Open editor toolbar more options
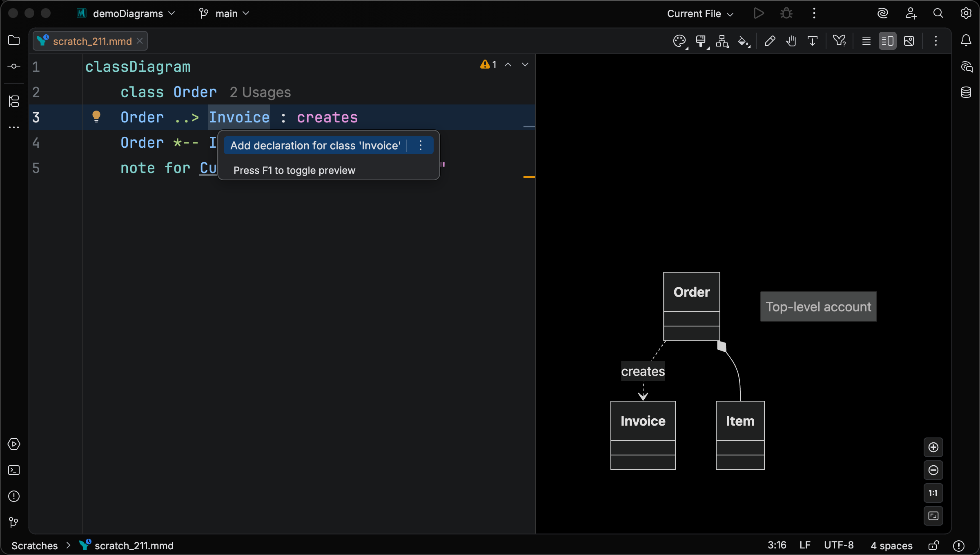 click(x=935, y=41)
